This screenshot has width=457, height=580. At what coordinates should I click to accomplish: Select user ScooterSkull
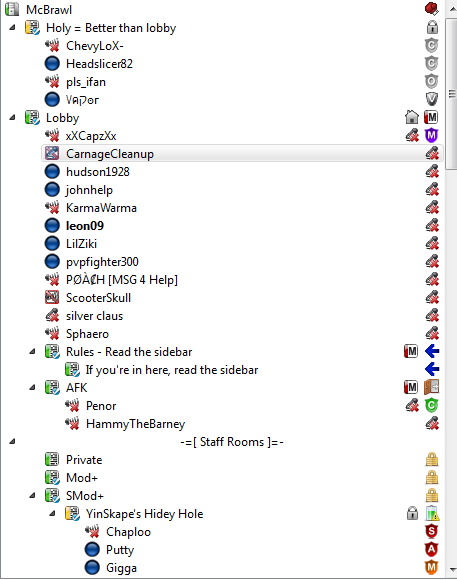[98, 298]
